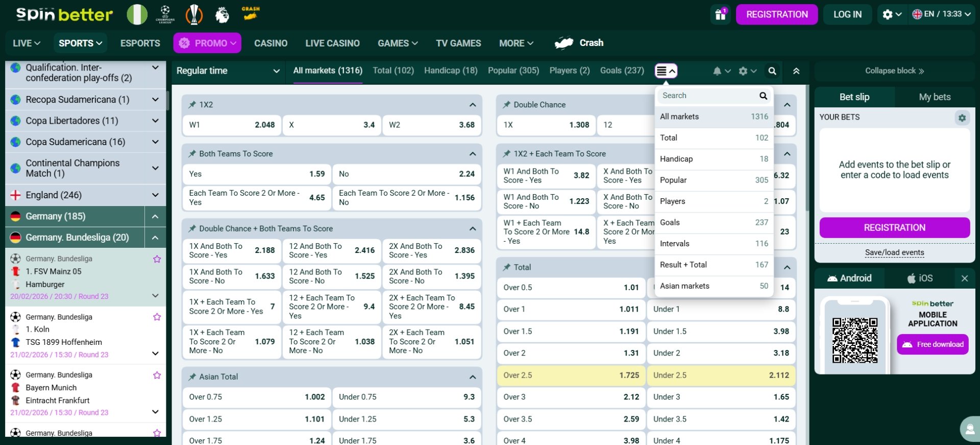980x445 pixels.
Task: Open the Crash game header icon
Action: click(250, 14)
